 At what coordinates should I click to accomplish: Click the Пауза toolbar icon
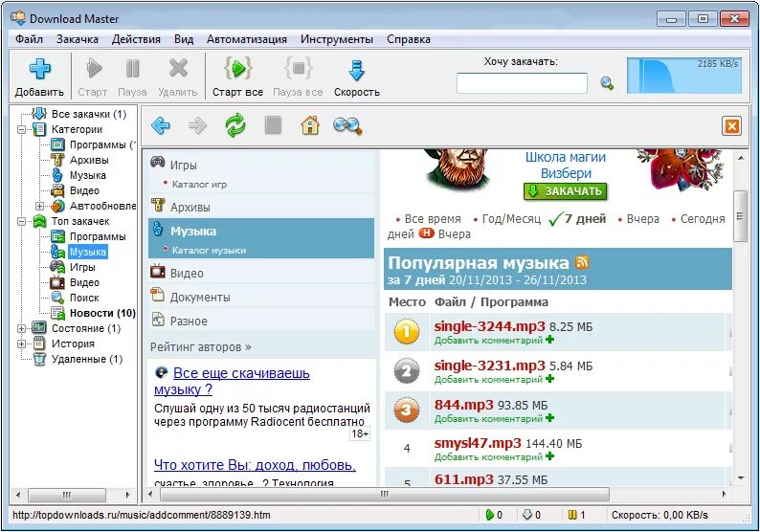pyautogui.click(x=132, y=68)
